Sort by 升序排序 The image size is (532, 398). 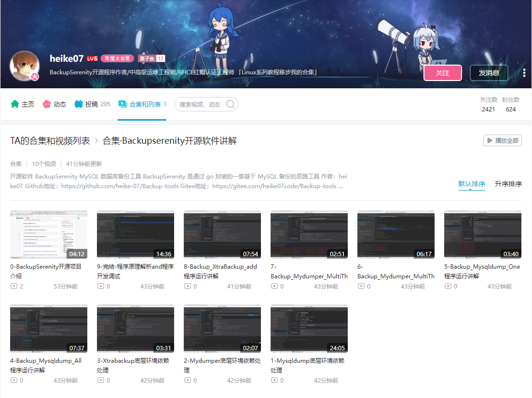coord(508,184)
